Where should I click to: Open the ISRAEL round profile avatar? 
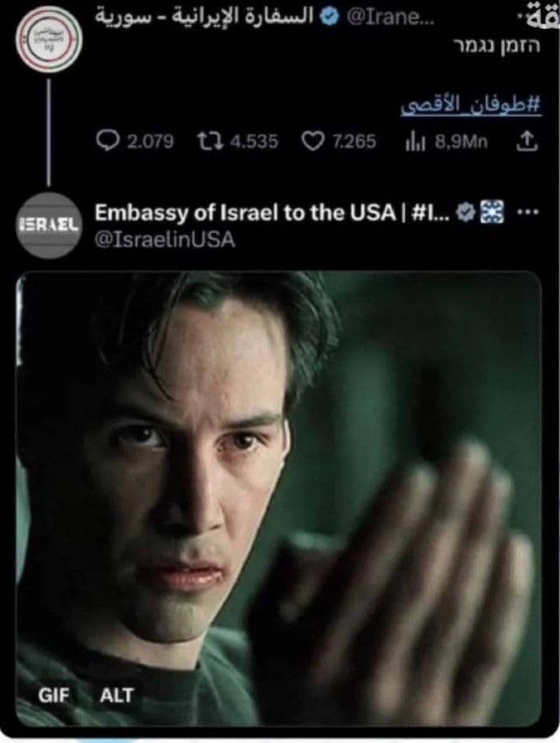[x=49, y=225]
